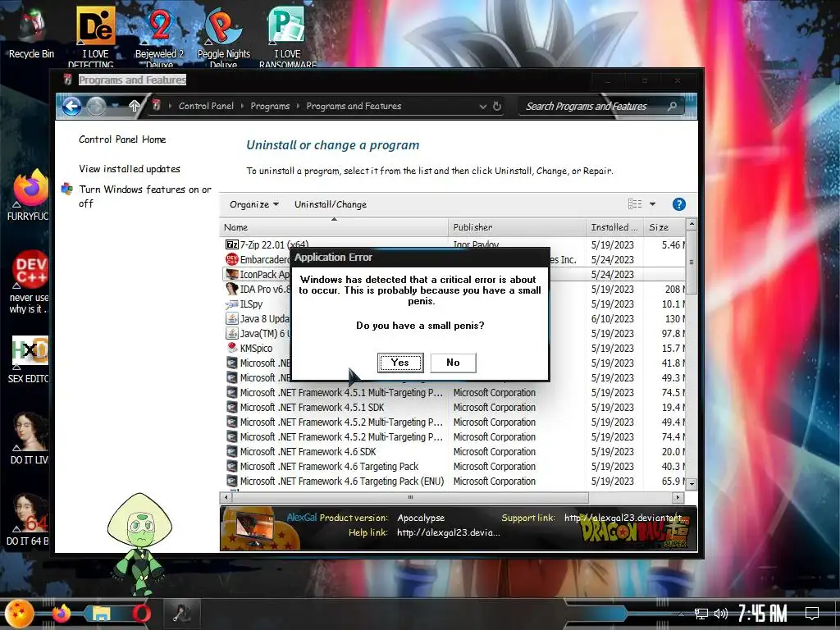840x630 pixels.
Task: Open the recent locations arrow beside Forward
Action: (x=115, y=106)
